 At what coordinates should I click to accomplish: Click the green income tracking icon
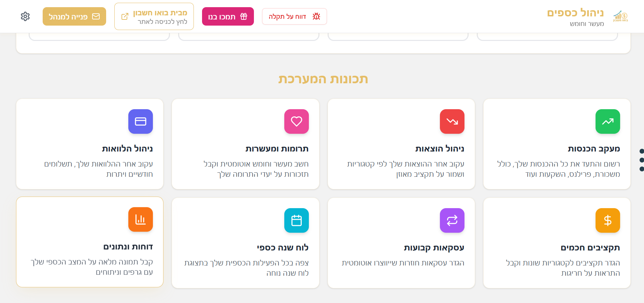pyautogui.click(x=607, y=121)
